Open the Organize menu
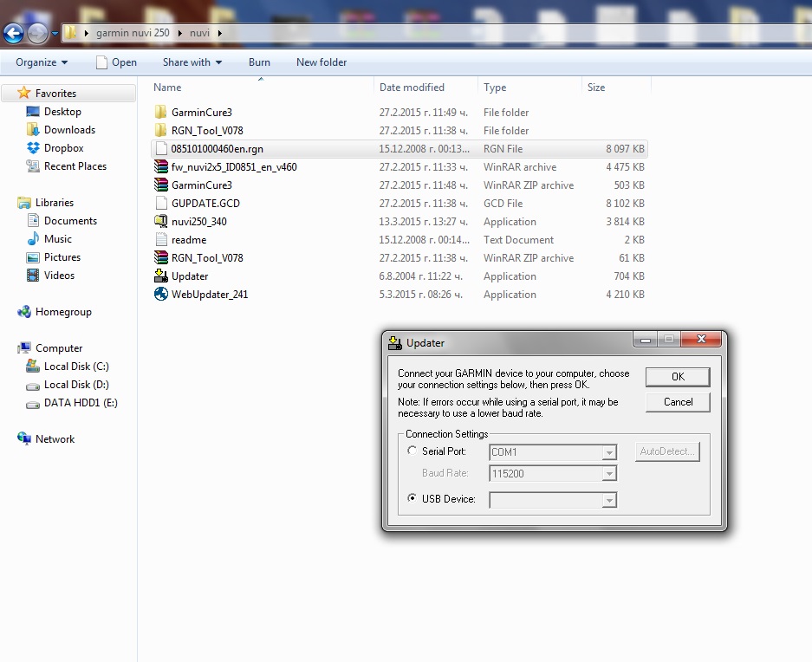The width and height of the screenshot is (812, 662). click(x=42, y=62)
